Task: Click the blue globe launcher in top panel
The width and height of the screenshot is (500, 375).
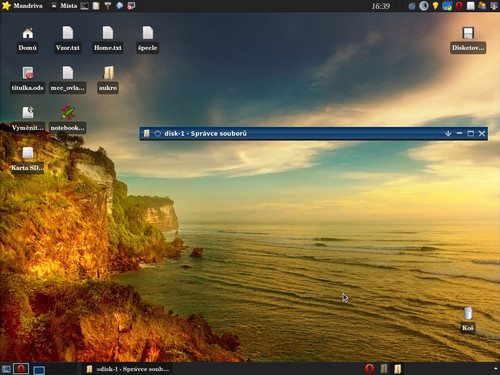Action: point(119,6)
